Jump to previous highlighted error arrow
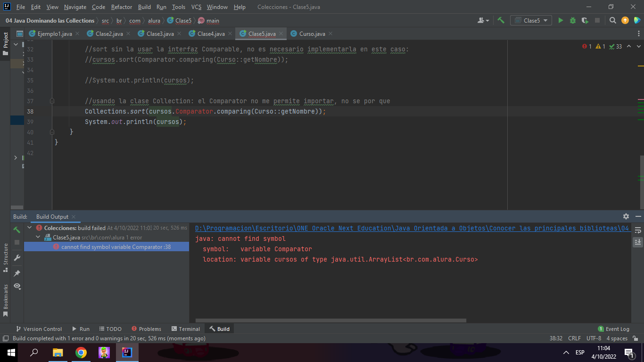The height and width of the screenshot is (362, 644). pyautogui.click(x=629, y=46)
